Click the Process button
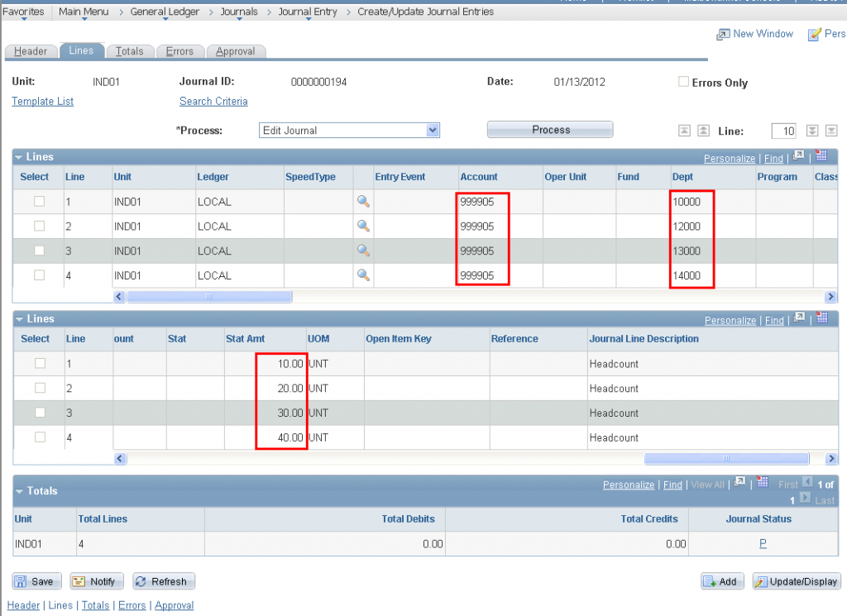 [x=549, y=129]
